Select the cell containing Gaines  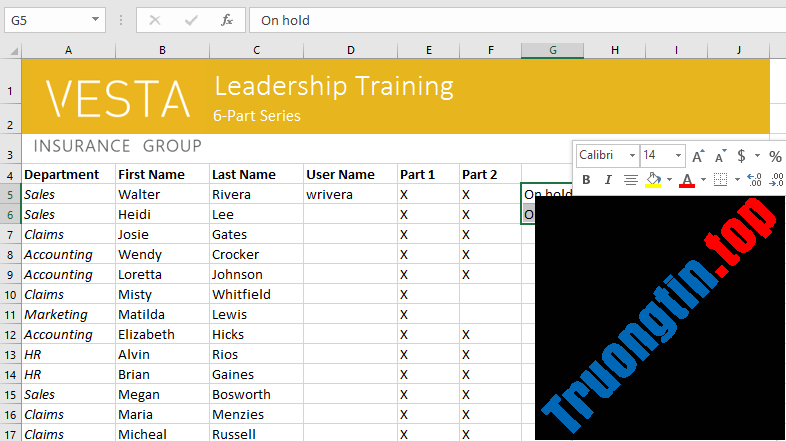(x=257, y=375)
